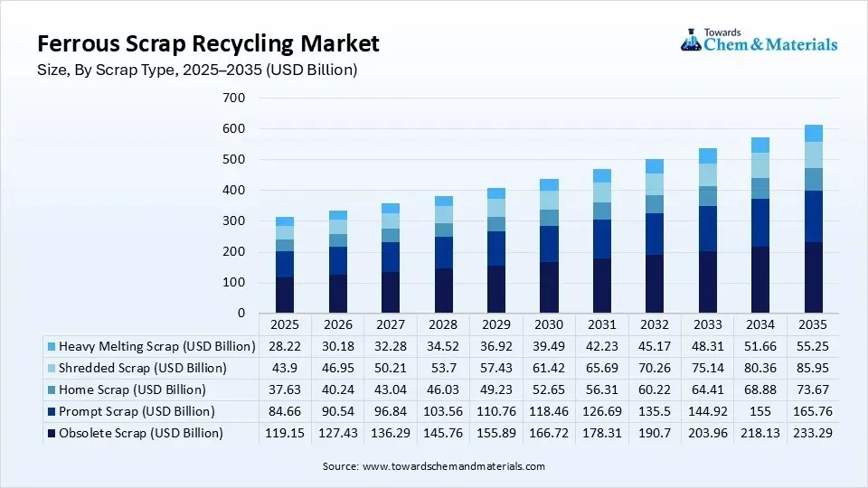Click Heavy Melting Scrap value 55.25
The width and height of the screenshot is (868, 488).
813,346
